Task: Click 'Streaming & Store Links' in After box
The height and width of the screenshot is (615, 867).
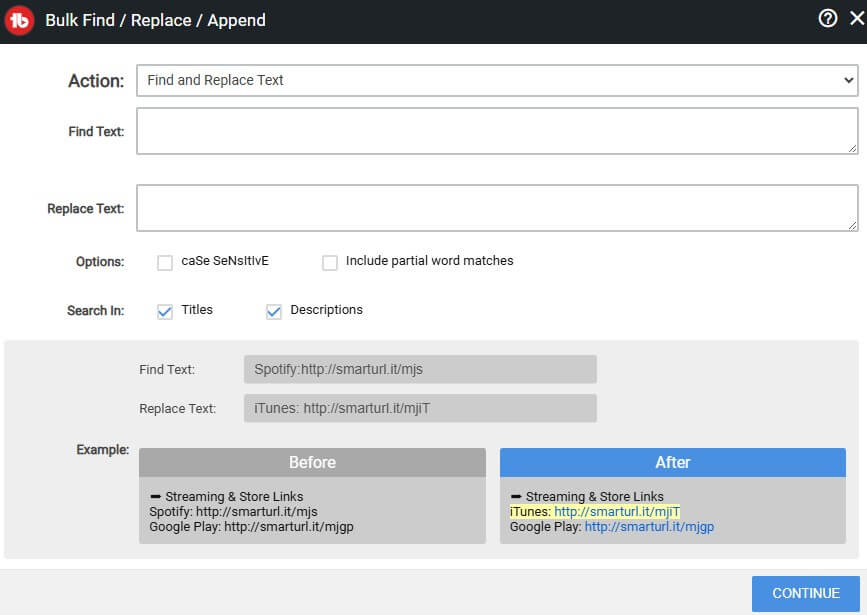Action: (595, 497)
